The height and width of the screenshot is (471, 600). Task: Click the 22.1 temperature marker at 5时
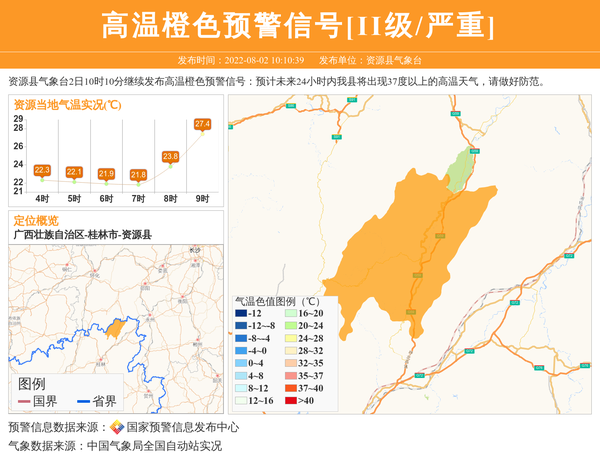74,172
